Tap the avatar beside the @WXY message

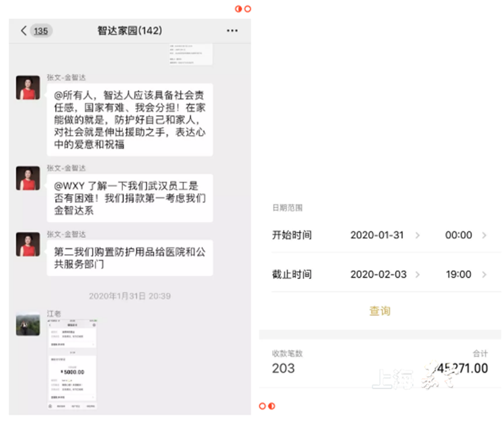28,178
